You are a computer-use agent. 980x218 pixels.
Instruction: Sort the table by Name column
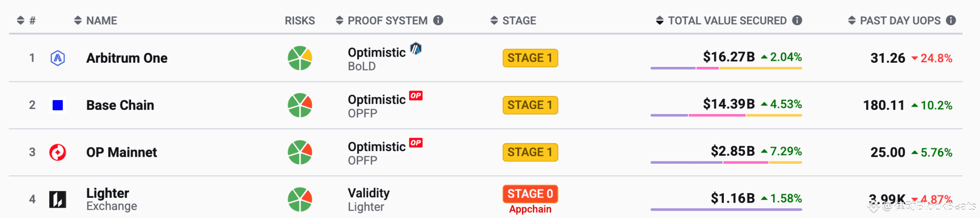96,21
